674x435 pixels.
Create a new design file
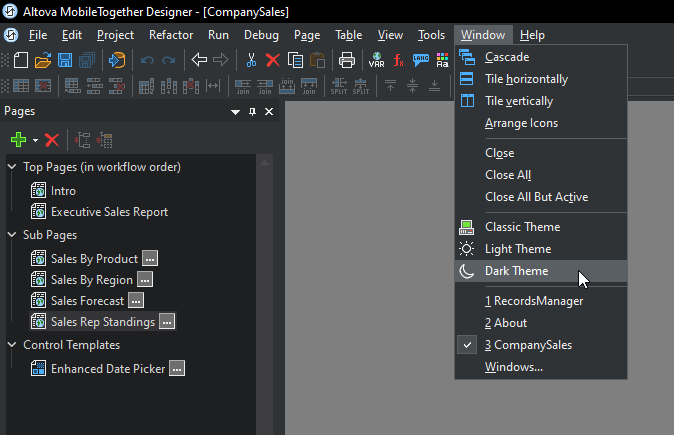click(21, 60)
